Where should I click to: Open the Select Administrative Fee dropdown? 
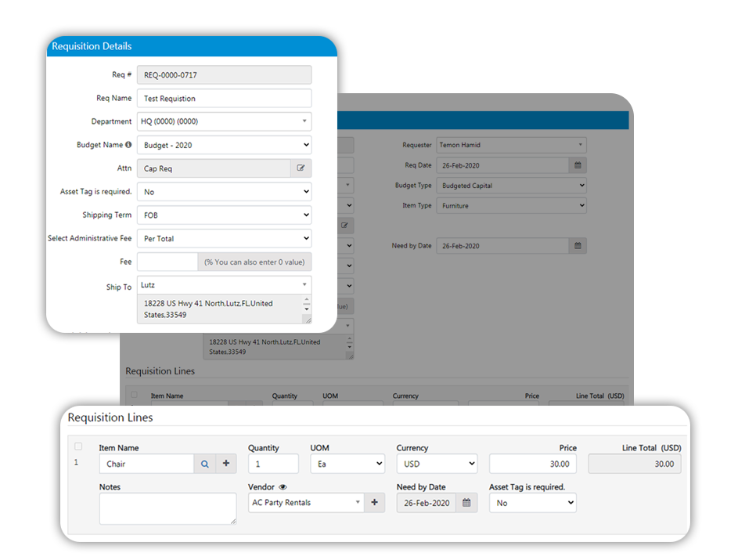pos(224,238)
